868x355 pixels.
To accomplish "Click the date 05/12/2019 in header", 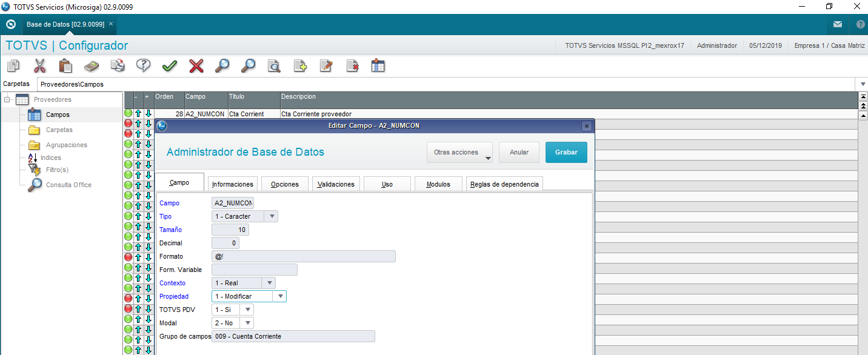I will click(766, 45).
